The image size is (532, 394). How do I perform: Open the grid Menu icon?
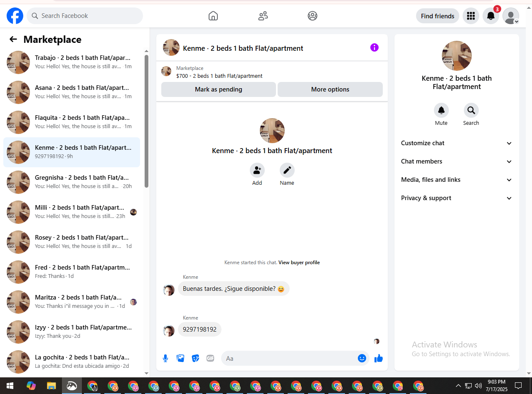click(x=471, y=16)
